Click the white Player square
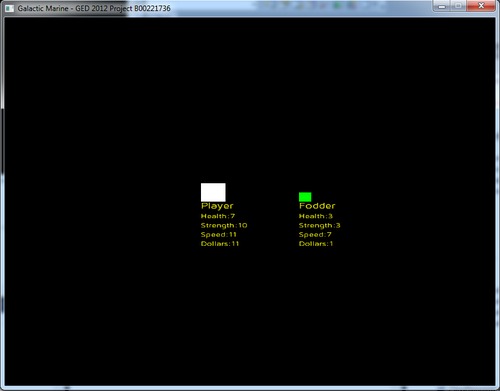Viewport: 500px width, 391px height. [x=213, y=192]
